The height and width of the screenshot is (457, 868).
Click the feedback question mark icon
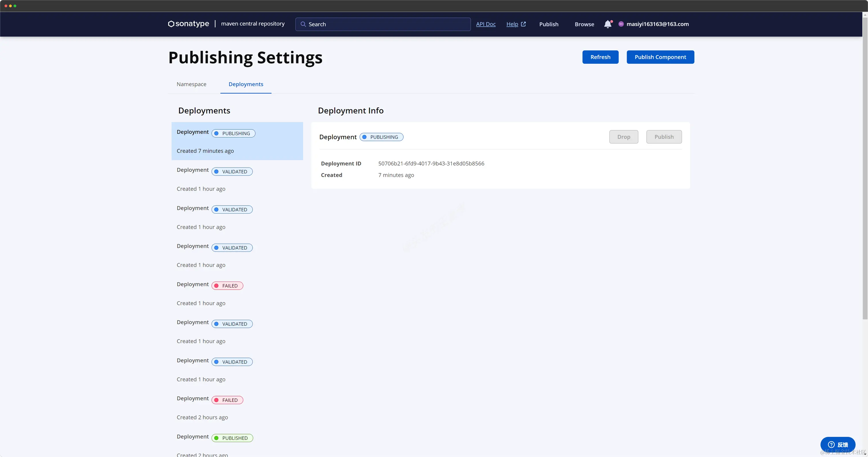click(831, 445)
